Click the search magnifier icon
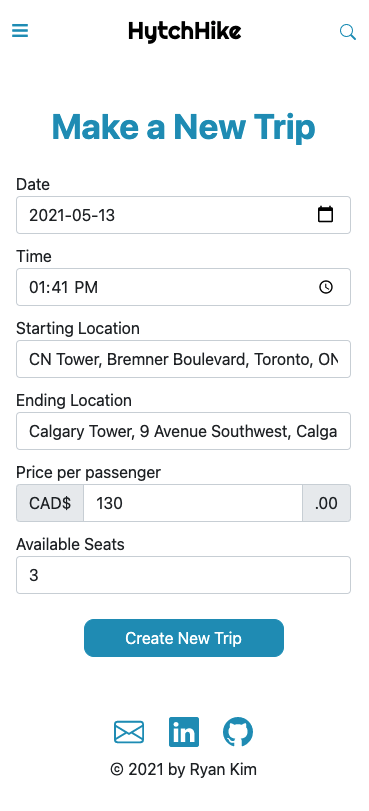The height and width of the screenshot is (811, 369). pos(348,32)
